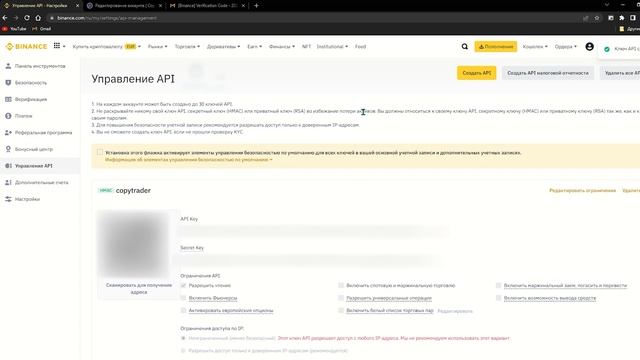Open the Gmail bookmark
Image resolution: width=640 pixels, height=360 pixels.
42,29
